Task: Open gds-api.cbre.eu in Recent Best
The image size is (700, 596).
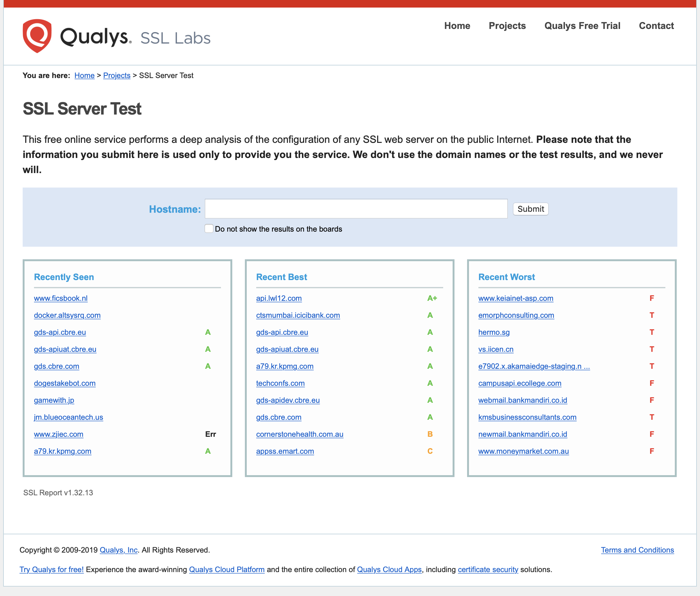Action: coord(282,332)
